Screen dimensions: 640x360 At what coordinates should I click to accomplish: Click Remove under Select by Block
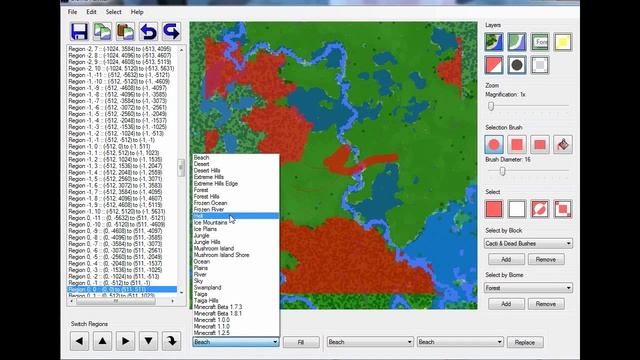(546, 260)
